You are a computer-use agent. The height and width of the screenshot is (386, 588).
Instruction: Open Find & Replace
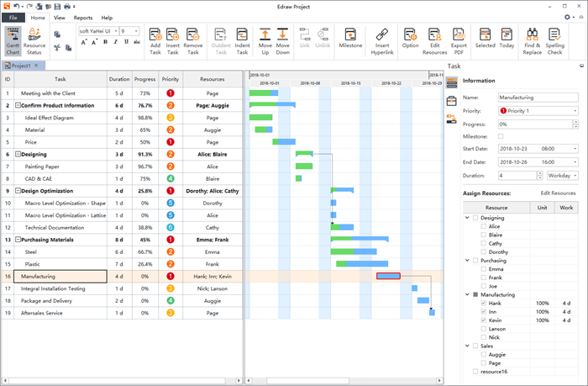(x=532, y=41)
